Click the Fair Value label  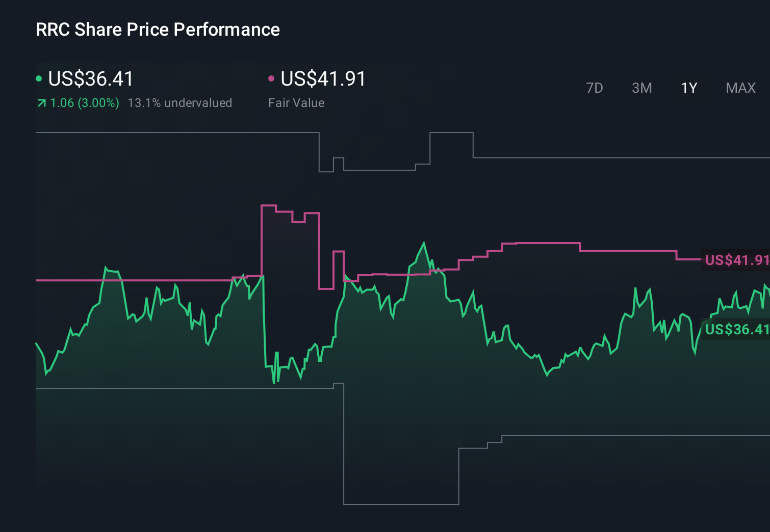coord(296,102)
